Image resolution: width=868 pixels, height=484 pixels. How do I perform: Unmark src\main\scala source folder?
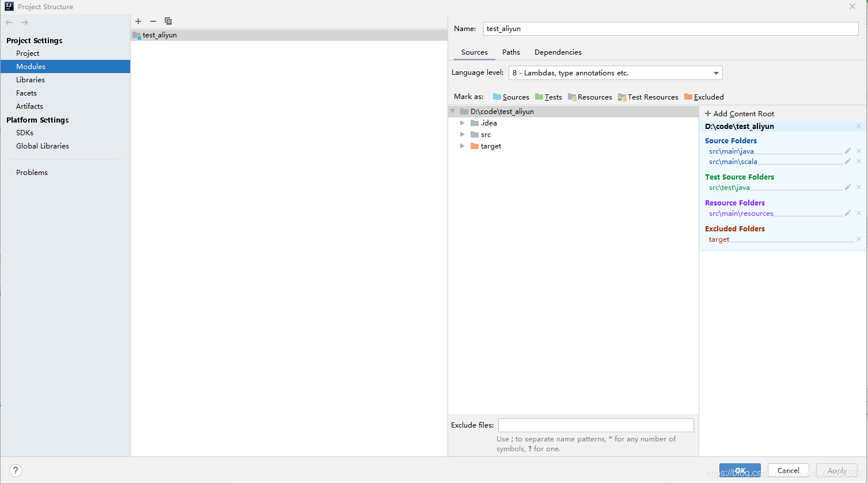(x=859, y=161)
